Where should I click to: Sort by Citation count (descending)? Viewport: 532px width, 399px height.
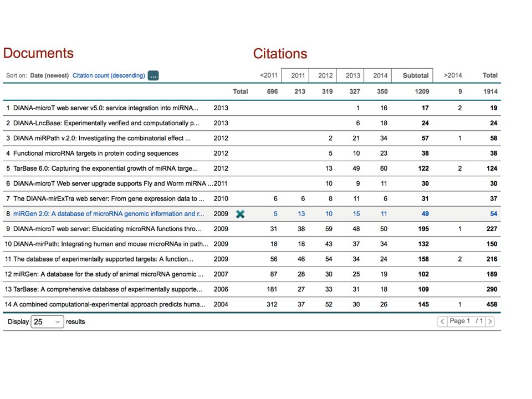(x=109, y=75)
